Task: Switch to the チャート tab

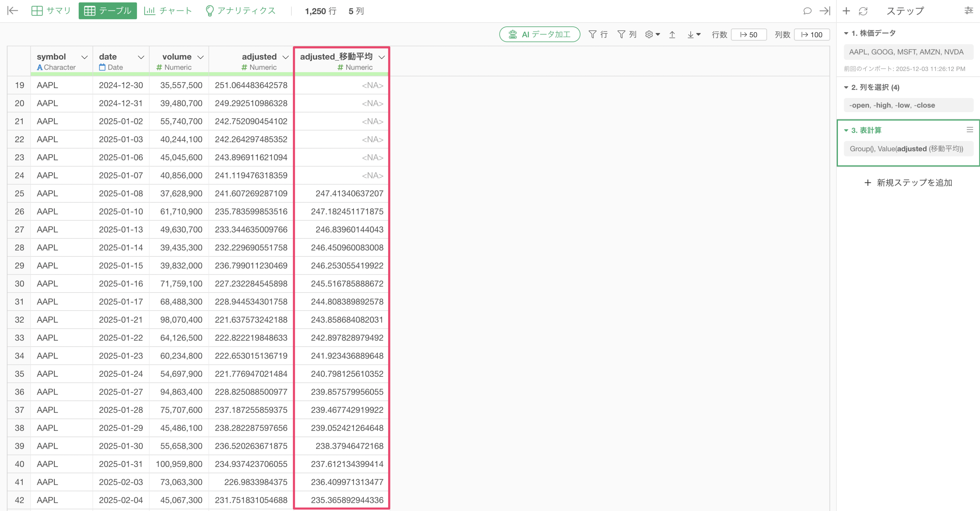Action: [x=168, y=11]
